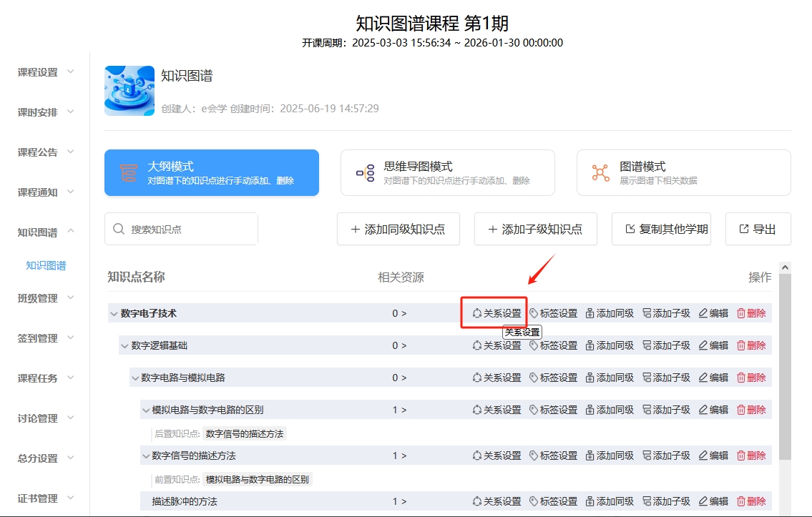812x517 pixels.
Task: Click the 搜索知识点 search field
Action: (x=190, y=229)
